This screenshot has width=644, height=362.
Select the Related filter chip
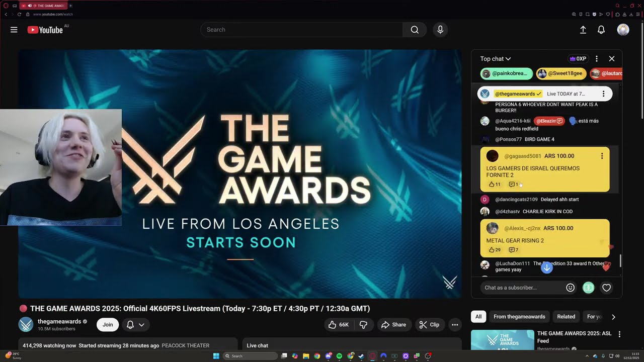[566, 317]
